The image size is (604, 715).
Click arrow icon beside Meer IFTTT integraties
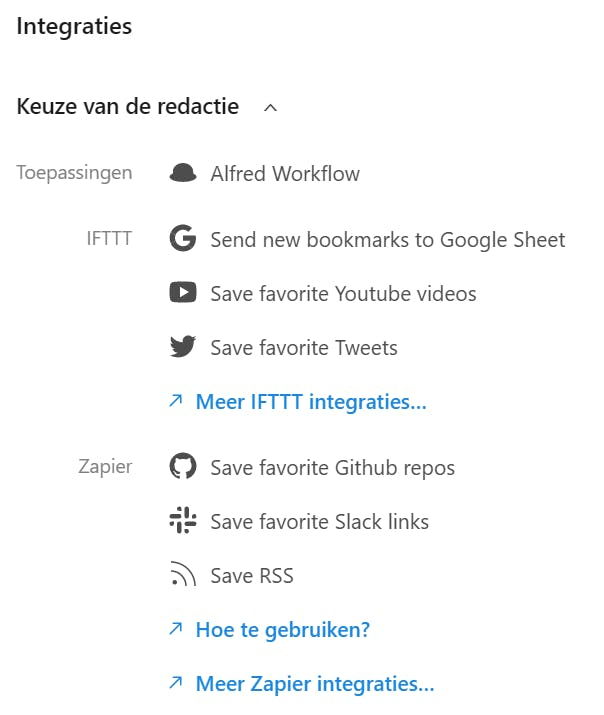pos(176,402)
